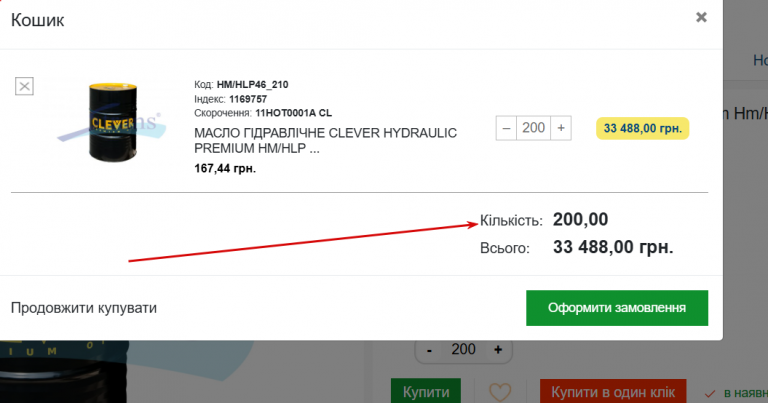Remove the Clever oil item from cart
The image size is (768, 403).
tap(24, 86)
